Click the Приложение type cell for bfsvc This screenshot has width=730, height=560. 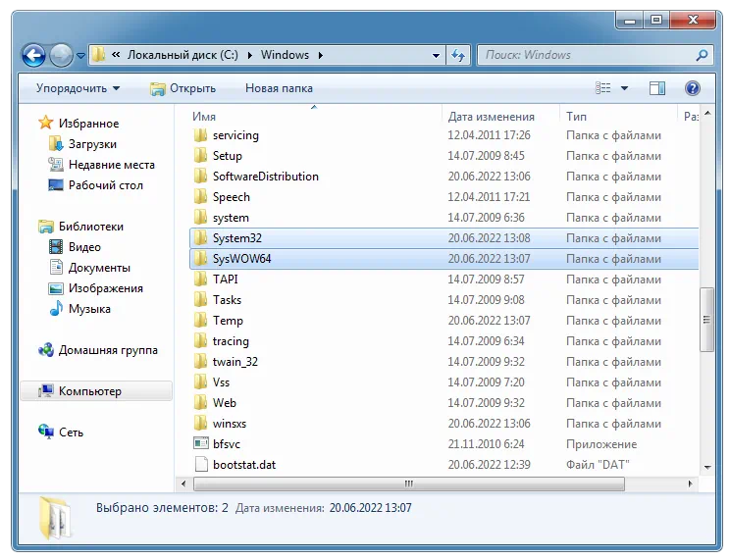pos(601,444)
